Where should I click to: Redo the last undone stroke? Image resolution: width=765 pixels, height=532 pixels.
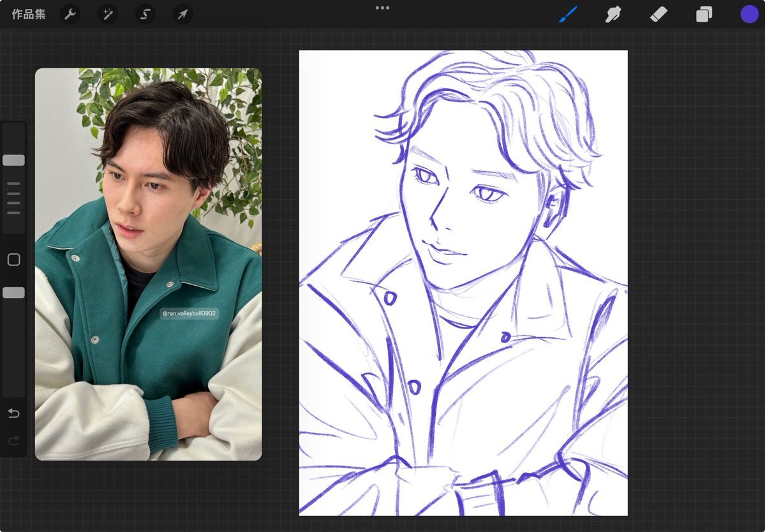point(13,440)
